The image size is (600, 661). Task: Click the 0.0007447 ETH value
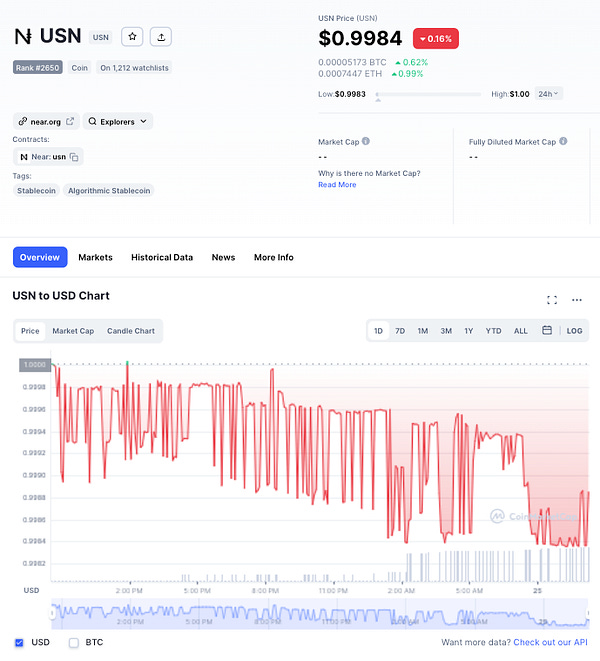350,74
